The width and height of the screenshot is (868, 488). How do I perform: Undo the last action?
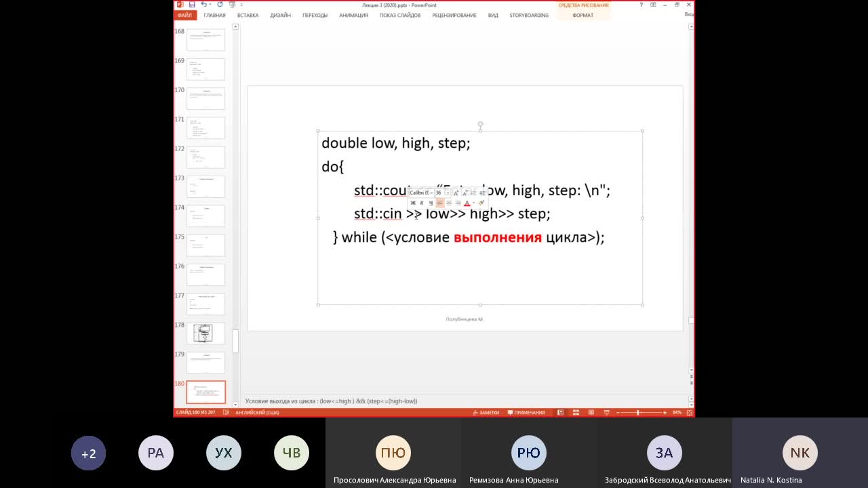[203, 5]
